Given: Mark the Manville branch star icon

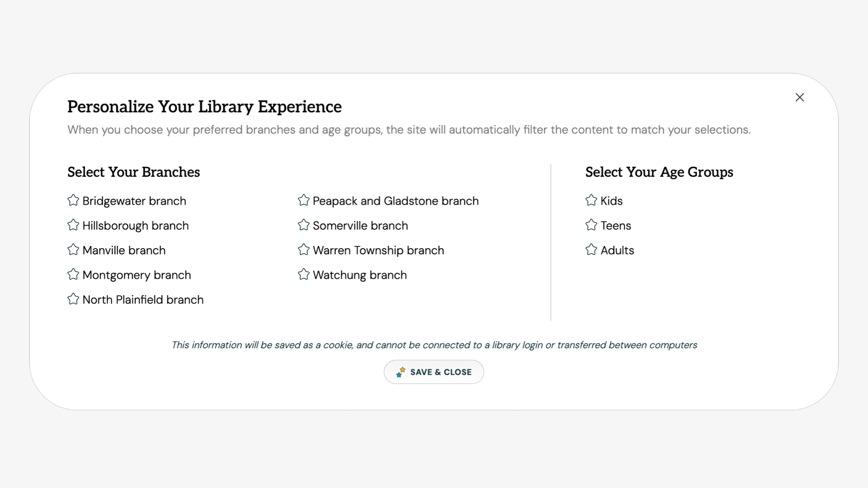Looking at the screenshot, I should pyautogui.click(x=73, y=250).
